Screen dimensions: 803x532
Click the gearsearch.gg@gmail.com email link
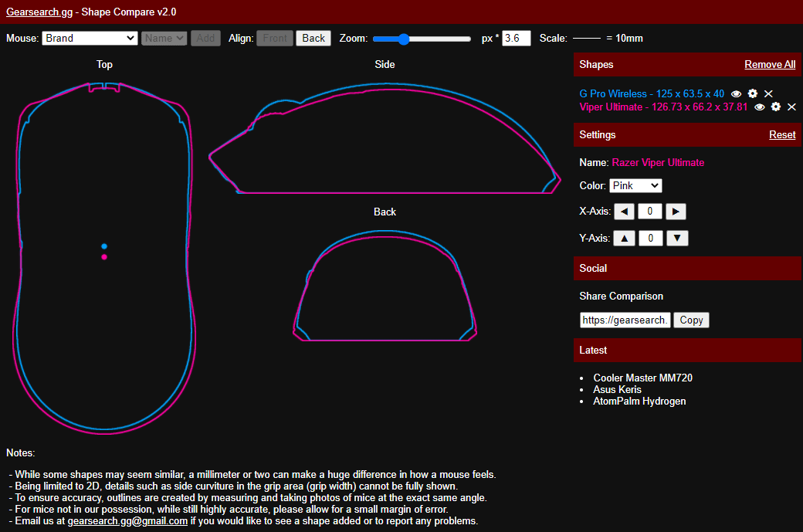127,520
